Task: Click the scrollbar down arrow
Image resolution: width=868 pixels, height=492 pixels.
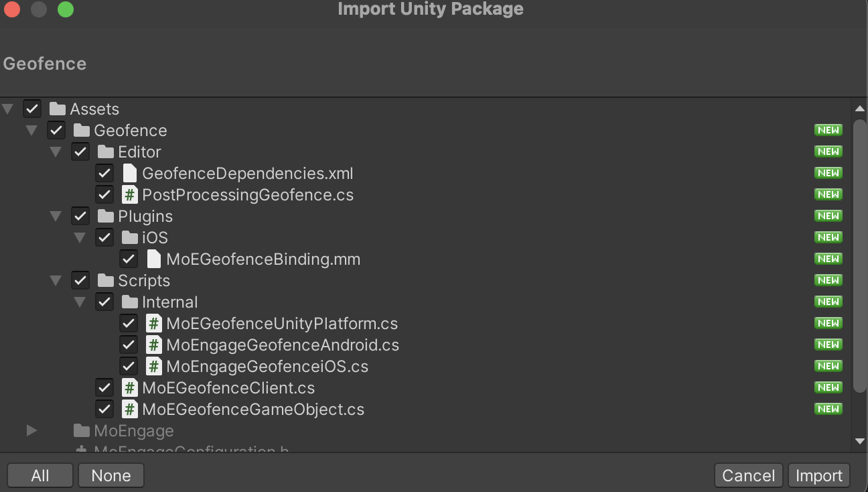Action: coord(860,441)
